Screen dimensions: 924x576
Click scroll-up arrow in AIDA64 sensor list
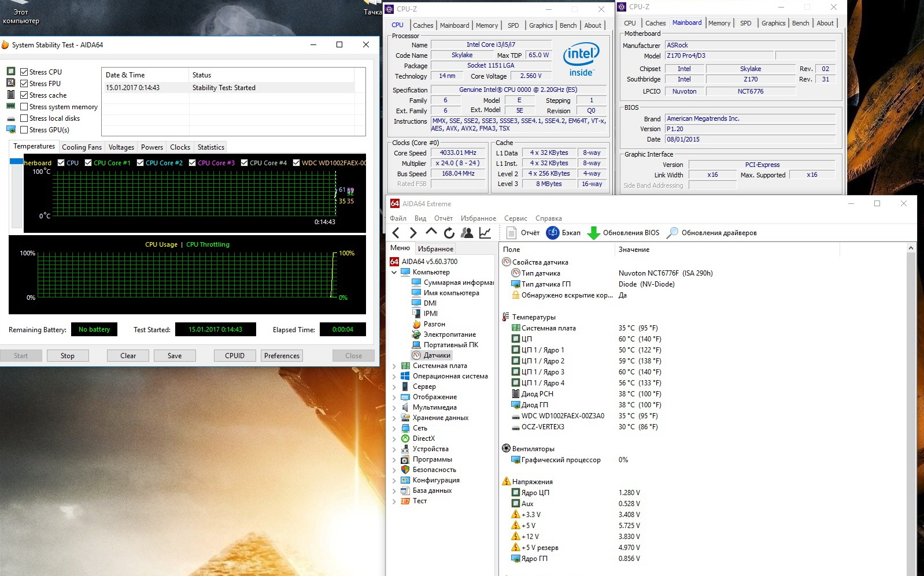911,248
